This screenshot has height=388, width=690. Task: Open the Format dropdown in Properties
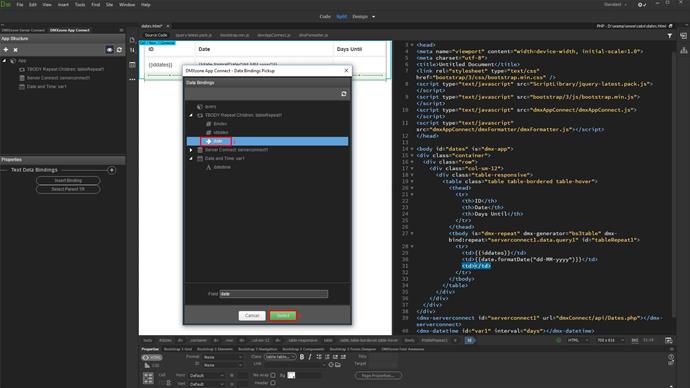coord(223,357)
